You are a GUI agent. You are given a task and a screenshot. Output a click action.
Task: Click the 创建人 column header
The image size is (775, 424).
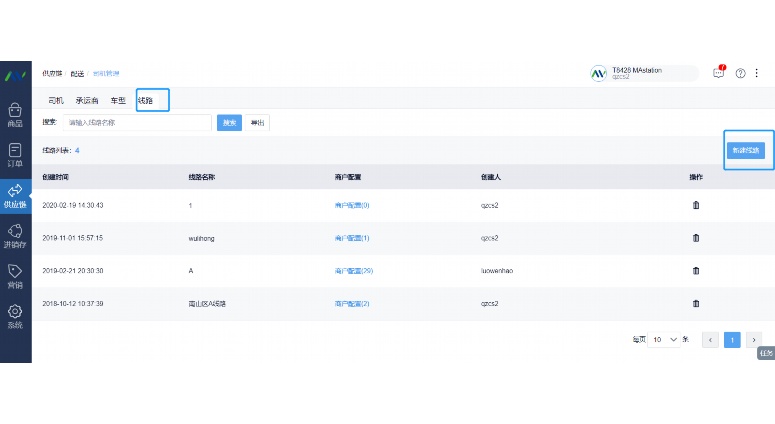tap(491, 177)
